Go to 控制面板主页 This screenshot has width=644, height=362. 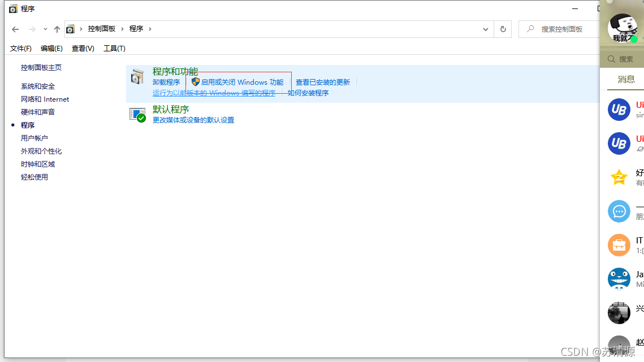[41, 67]
